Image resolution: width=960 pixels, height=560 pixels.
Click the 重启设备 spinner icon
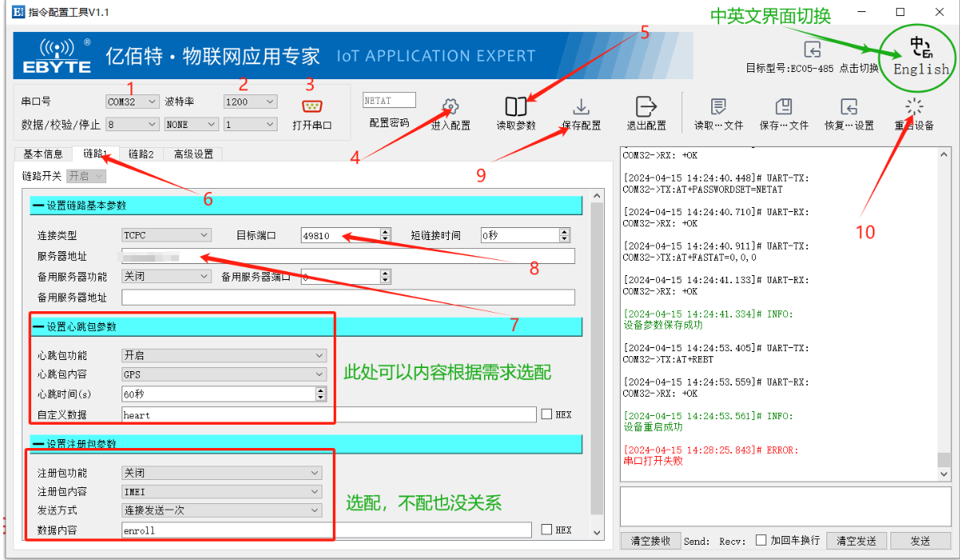point(914,106)
